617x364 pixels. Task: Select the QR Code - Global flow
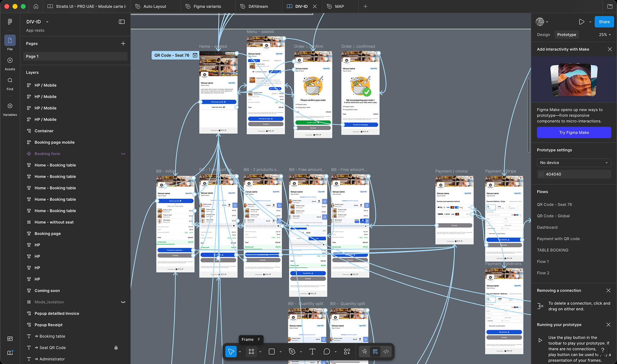(553, 216)
